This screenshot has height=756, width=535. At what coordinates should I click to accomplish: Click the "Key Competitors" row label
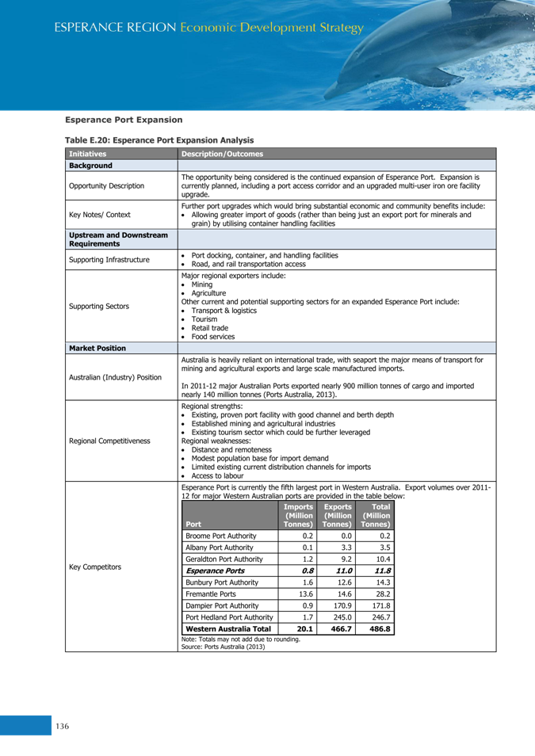[x=95, y=567]
